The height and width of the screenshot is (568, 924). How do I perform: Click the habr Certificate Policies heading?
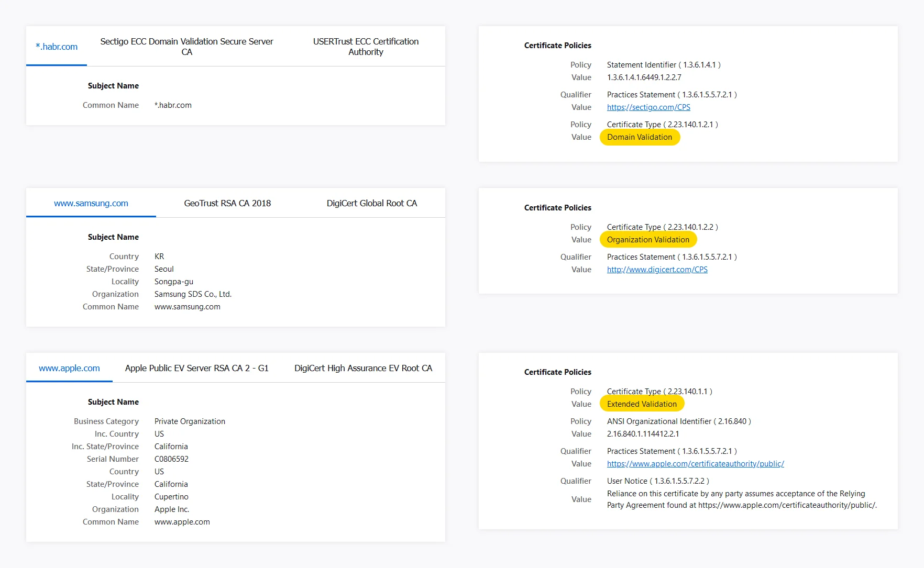coord(558,46)
